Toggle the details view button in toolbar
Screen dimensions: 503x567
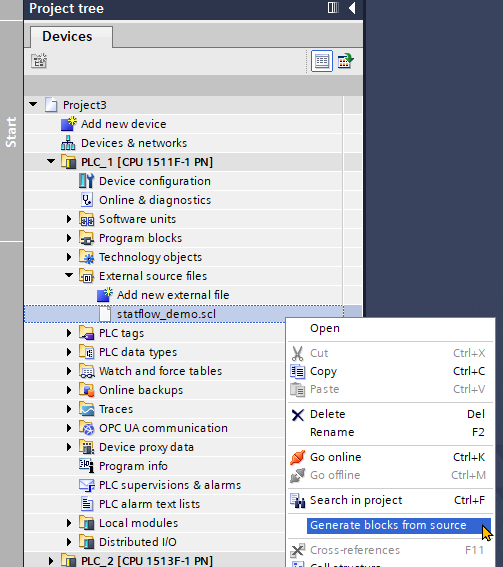(x=322, y=61)
